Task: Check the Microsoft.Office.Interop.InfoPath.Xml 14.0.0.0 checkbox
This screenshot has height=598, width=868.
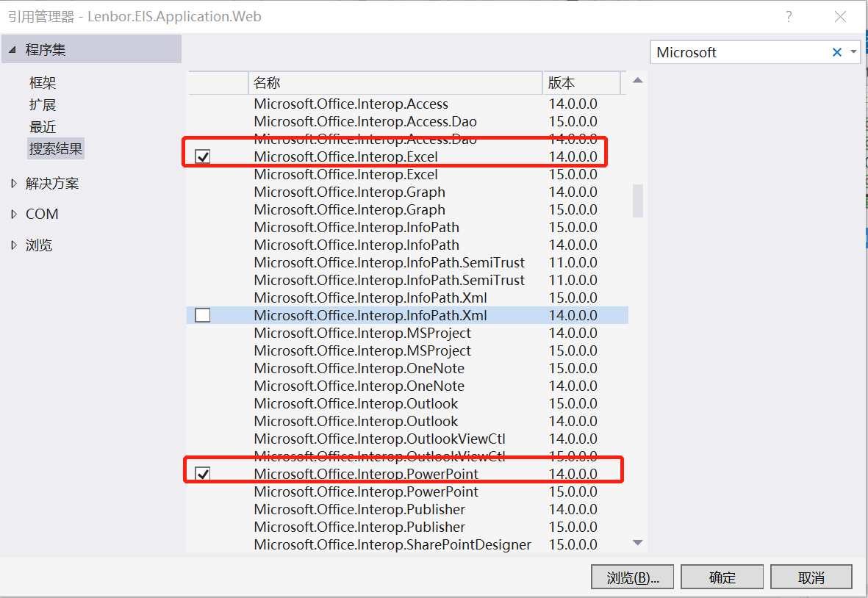Action: click(x=203, y=315)
